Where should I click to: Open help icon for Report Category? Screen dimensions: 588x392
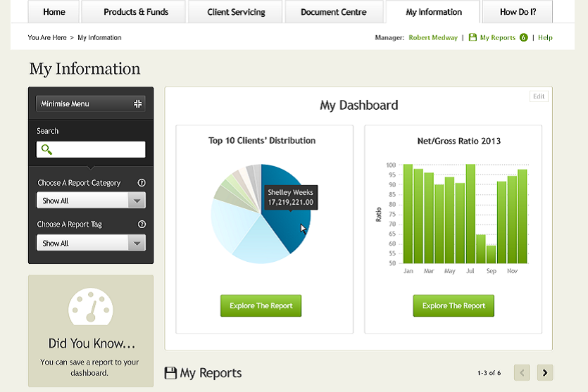pyautogui.click(x=142, y=183)
